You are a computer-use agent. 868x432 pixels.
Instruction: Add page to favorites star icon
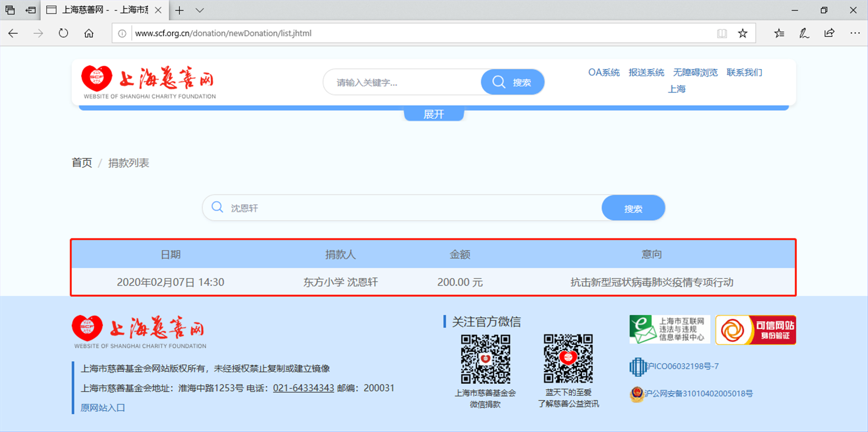pyautogui.click(x=743, y=33)
